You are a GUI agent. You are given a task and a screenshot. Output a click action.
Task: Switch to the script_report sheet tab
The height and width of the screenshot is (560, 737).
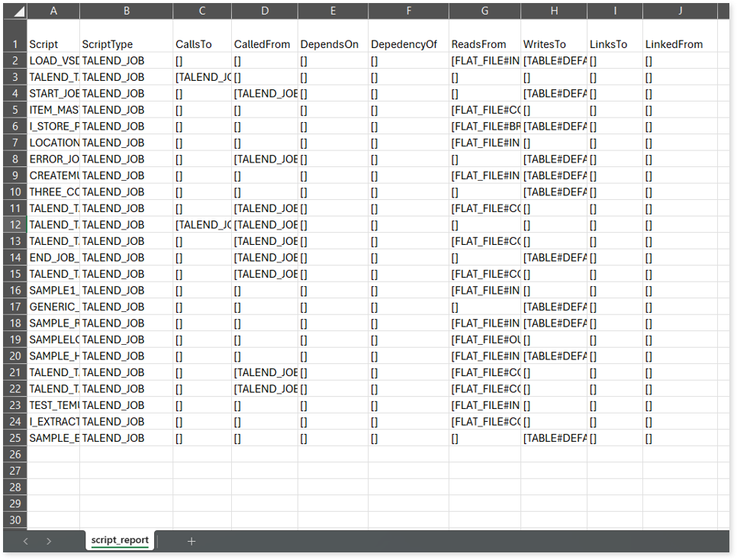click(120, 540)
